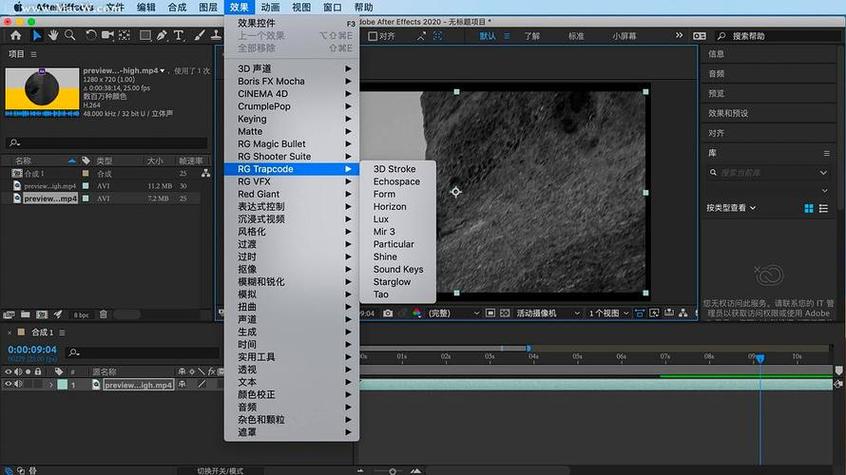The width and height of the screenshot is (846, 475).
Task: Open the (完整) resolution dropdown
Action: 453,313
